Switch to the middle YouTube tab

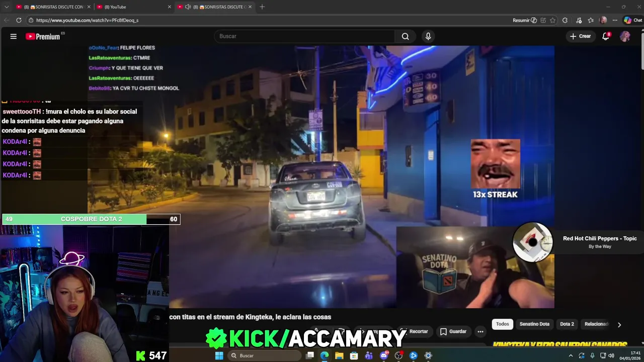pyautogui.click(x=133, y=7)
